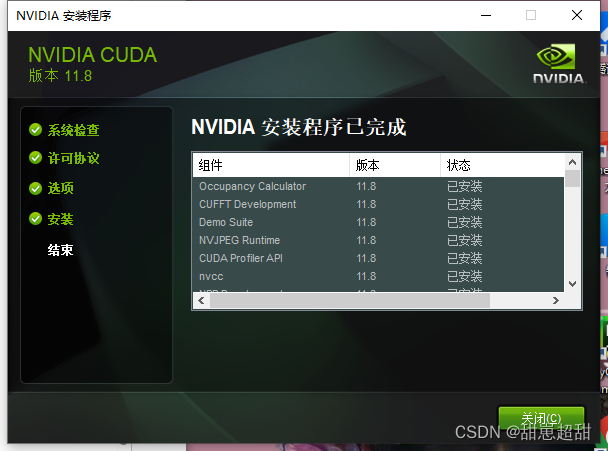Screen dimensions: 608x451
Task: Select the CUFFT Development row
Action: [x=378, y=204]
